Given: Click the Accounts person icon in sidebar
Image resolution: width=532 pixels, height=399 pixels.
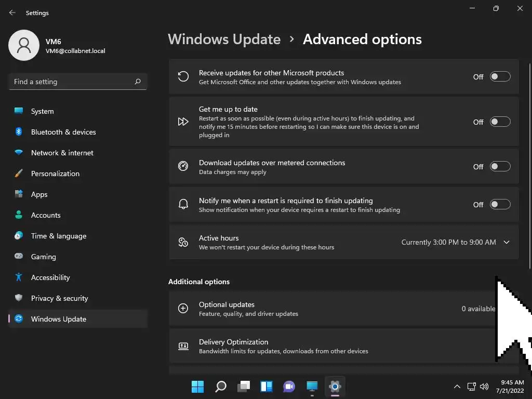Looking at the screenshot, I should (x=19, y=215).
